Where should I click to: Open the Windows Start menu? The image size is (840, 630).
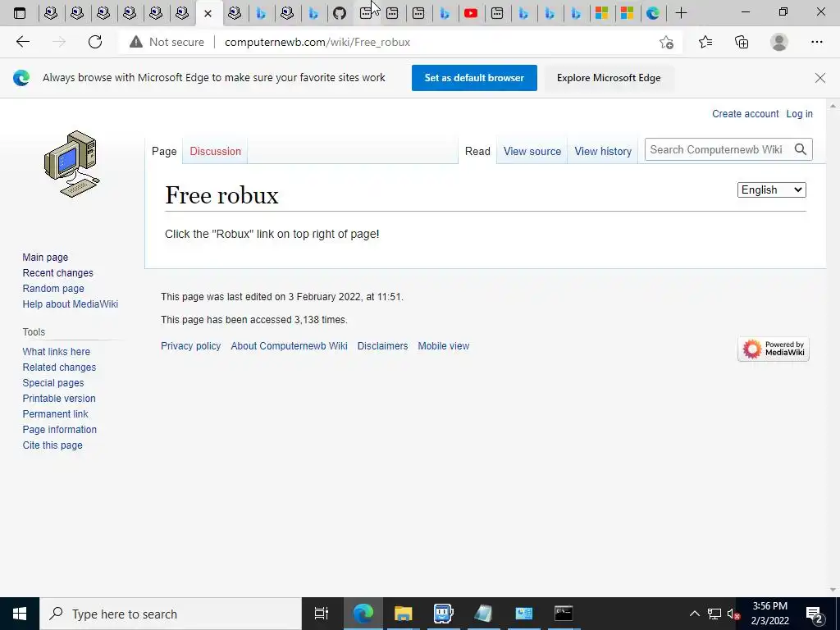[20, 614]
